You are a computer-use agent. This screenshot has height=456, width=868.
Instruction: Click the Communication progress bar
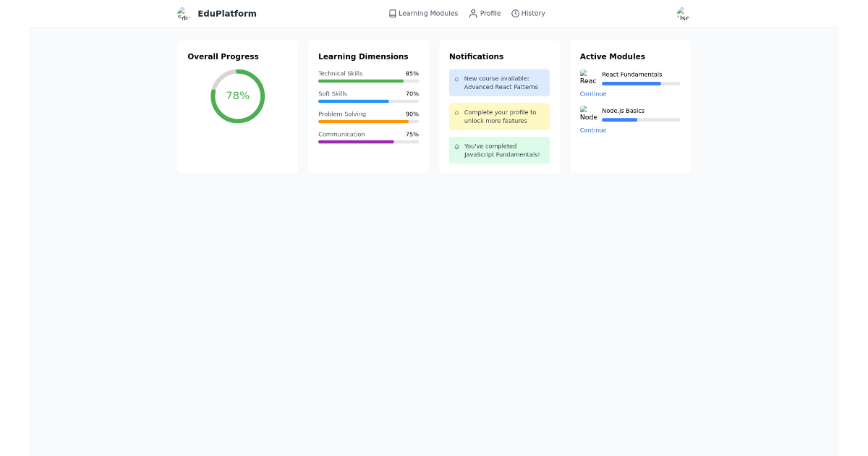[x=368, y=142]
